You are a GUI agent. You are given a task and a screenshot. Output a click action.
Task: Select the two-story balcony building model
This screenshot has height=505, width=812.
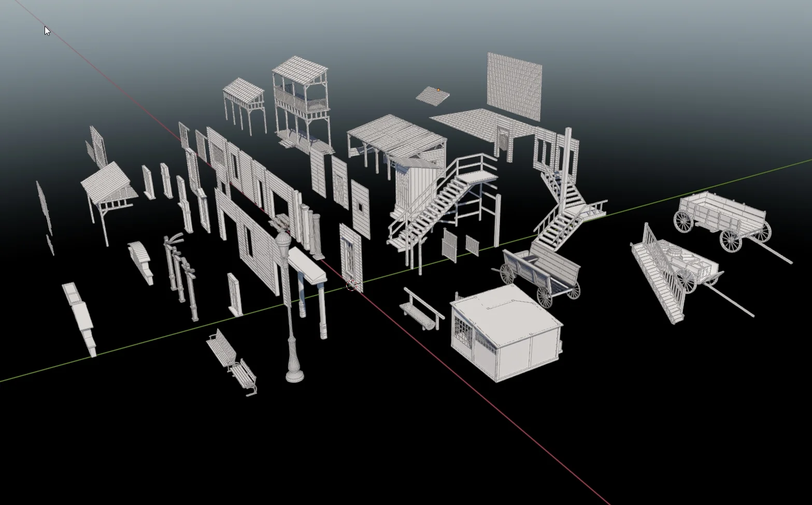(301, 99)
